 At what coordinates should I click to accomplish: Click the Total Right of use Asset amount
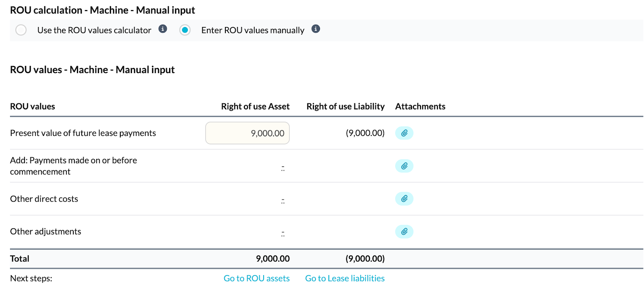(272, 259)
